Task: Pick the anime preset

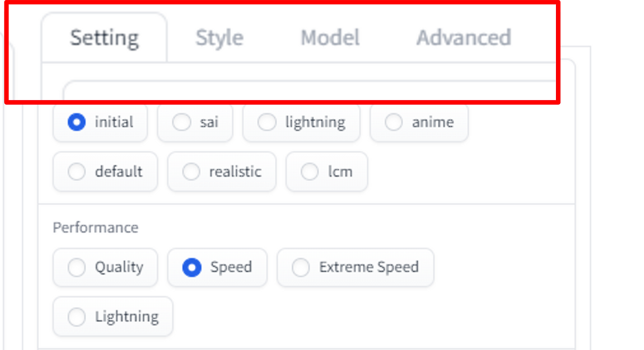Action: [x=419, y=122]
